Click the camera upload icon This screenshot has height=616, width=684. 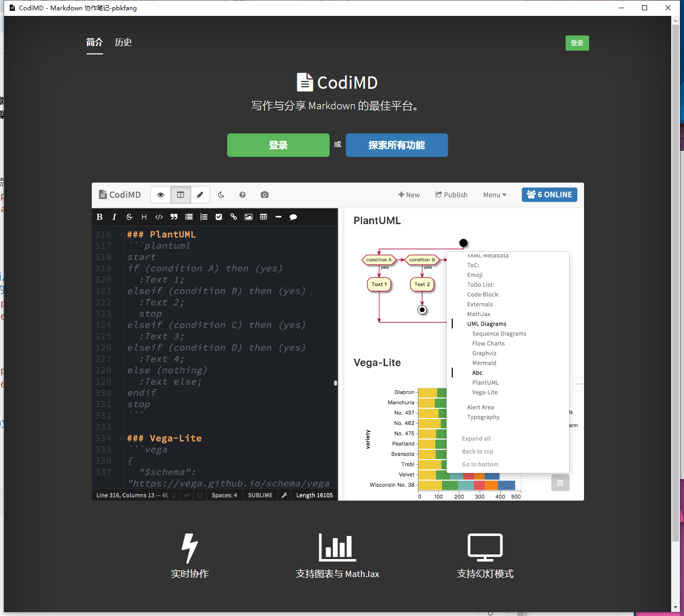click(265, 195)
